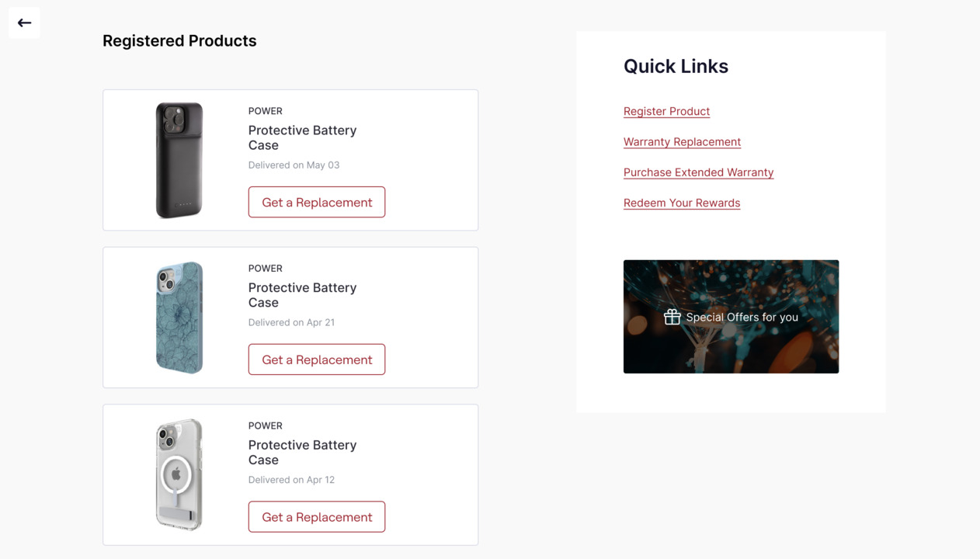The image size is (980, 559).
Task: Get a replacement for the Apr 12 case
Action: point(316,517)
